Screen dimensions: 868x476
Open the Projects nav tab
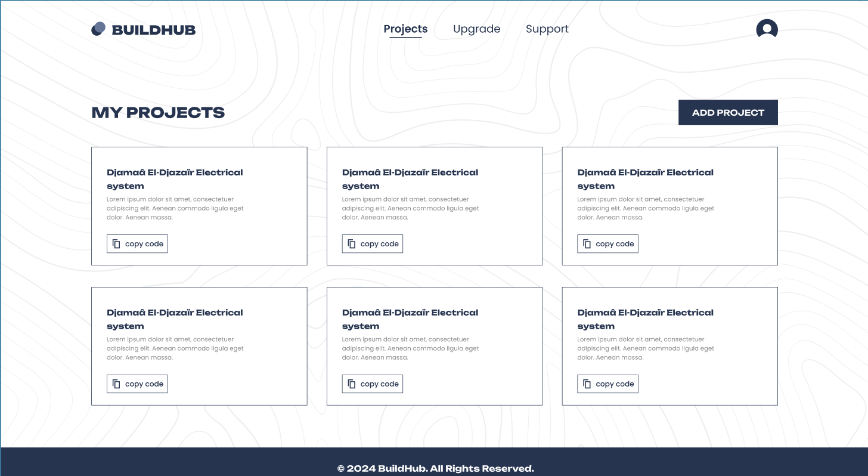tap(405, 29)
